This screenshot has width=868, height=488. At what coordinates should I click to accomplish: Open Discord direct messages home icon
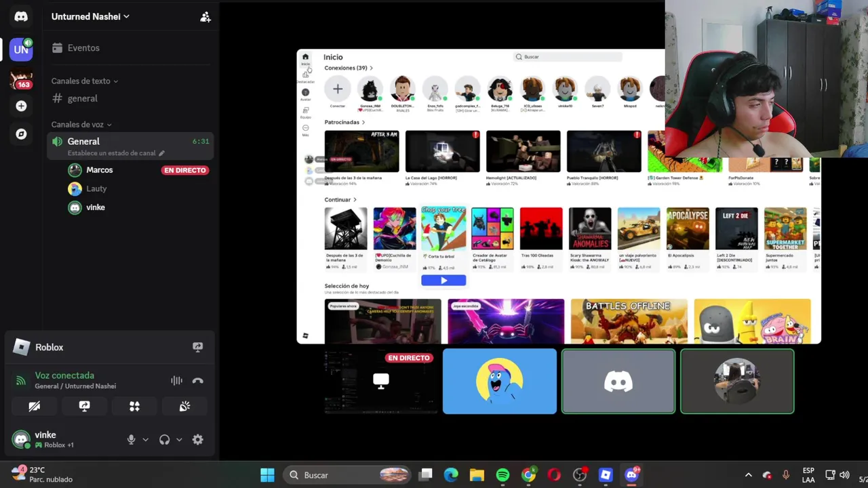click(21, 16)
